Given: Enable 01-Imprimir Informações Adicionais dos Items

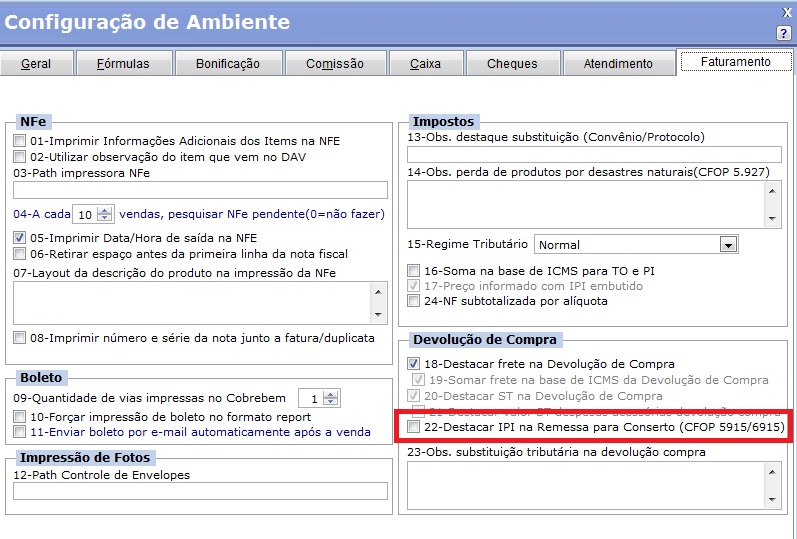Looking at the screenshot, I should (x=19, y=140).
